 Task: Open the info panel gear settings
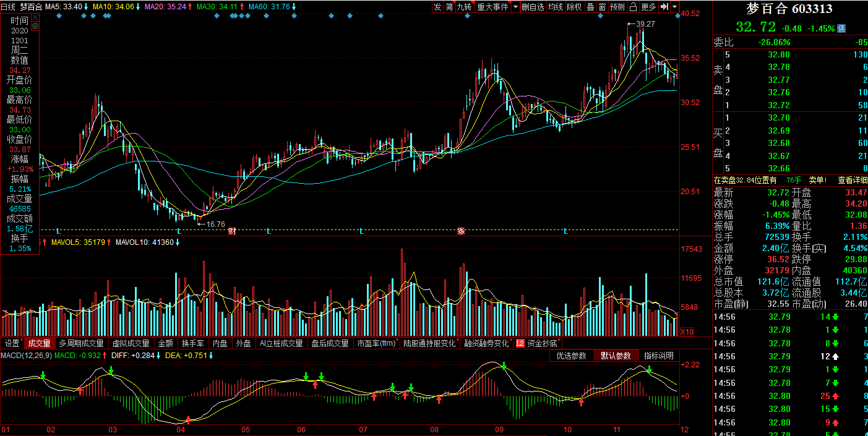click(x=35, y=26)
